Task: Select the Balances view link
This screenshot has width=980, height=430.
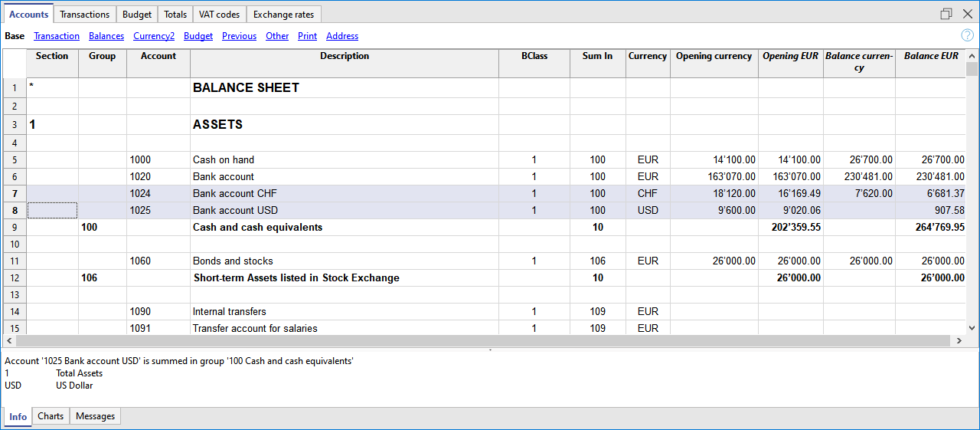Action: coord(106,36)
